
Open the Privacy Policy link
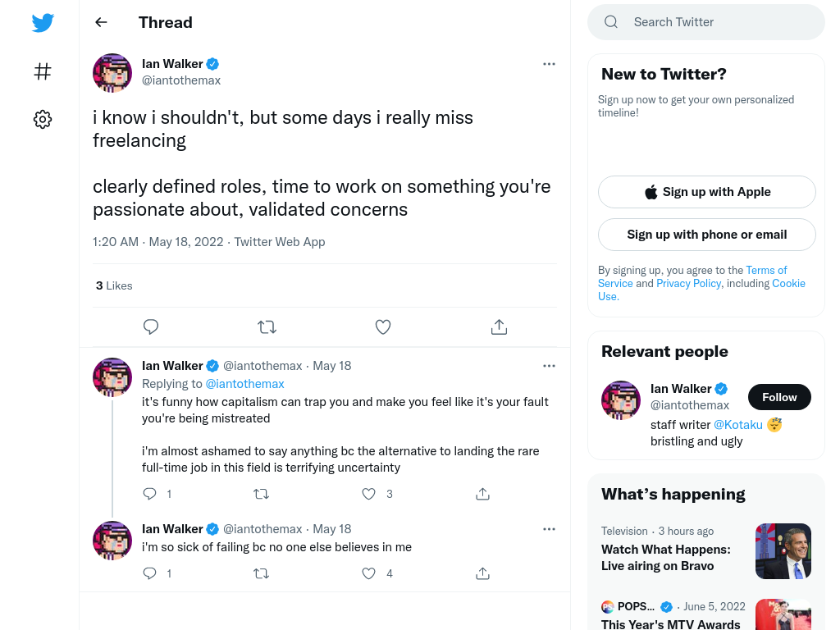[x=689, y=283]
